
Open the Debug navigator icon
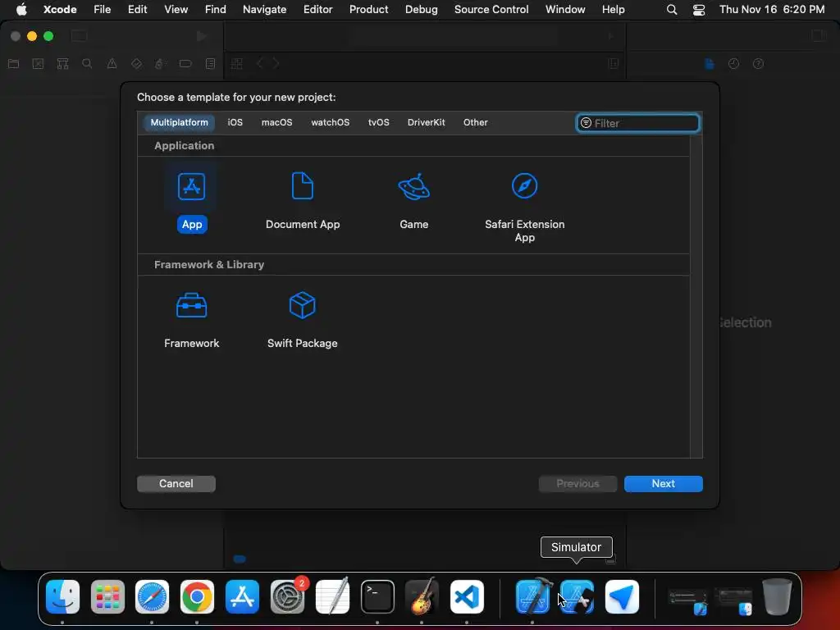(x=159, y=64)
